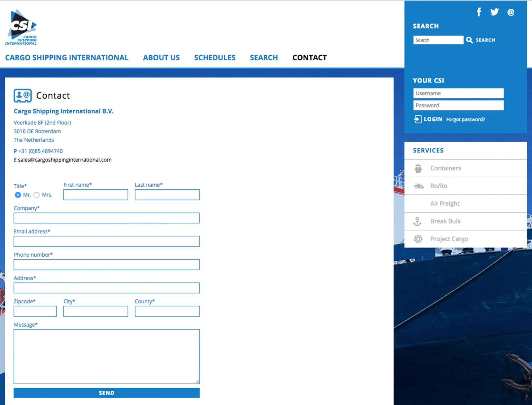This screenshot has height=405, width=532.
Task: Click the sales email address link
Action: (x=65, y=160)
